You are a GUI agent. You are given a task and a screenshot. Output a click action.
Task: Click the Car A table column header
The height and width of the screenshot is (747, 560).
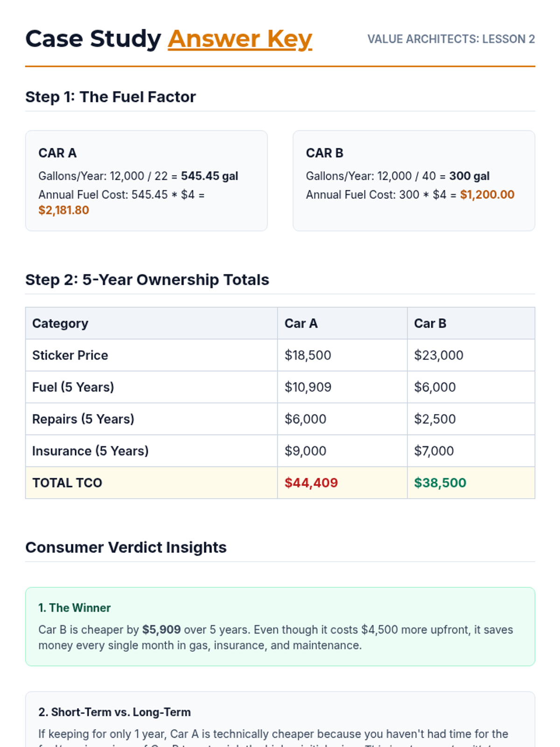[x=301, y=324]
